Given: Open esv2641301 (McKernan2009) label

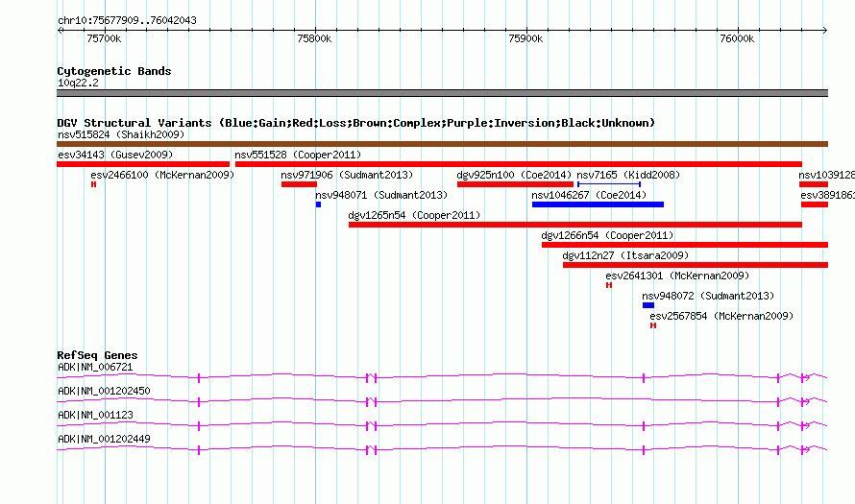Looking at the screenshot, I should (x=677, y=276).
